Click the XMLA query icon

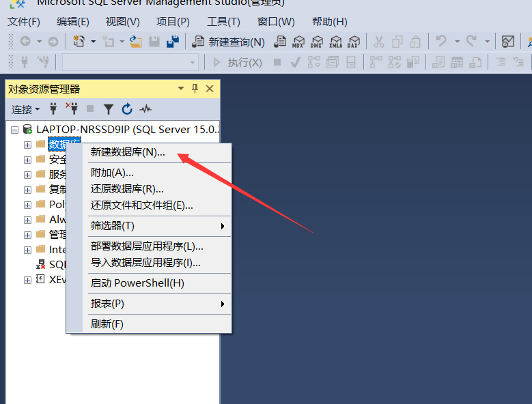335,42
